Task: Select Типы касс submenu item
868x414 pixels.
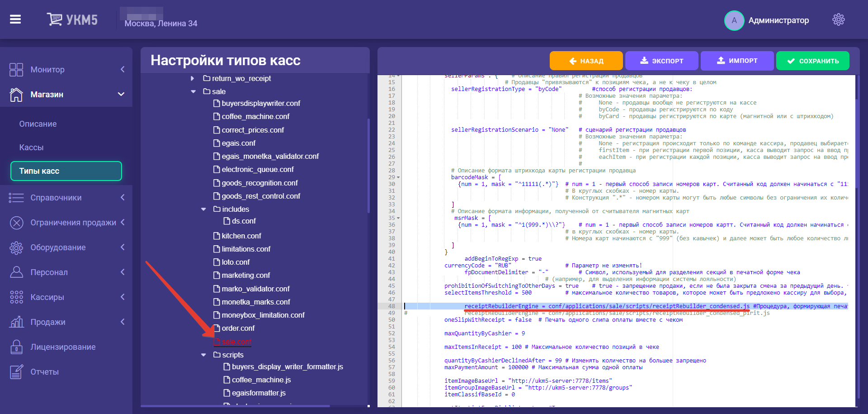Action: click(66, 171)
